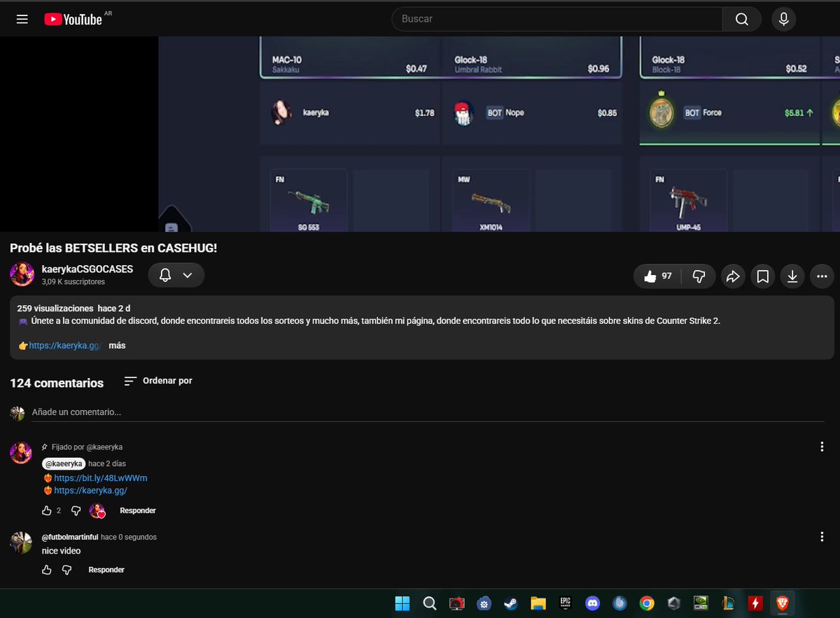Expand the description with "más"
This screenshot has width=840, height=618.
pos(117,346)
